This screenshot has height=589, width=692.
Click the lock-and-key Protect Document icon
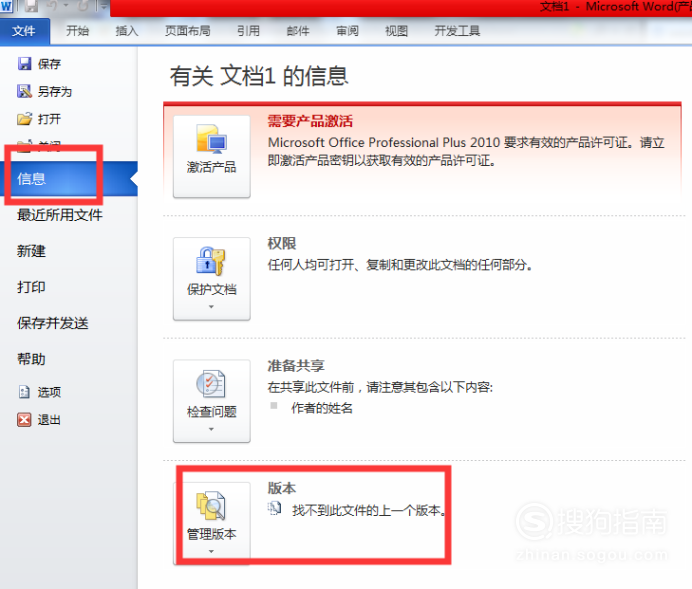pyautogui.click(x=211, y=261)
